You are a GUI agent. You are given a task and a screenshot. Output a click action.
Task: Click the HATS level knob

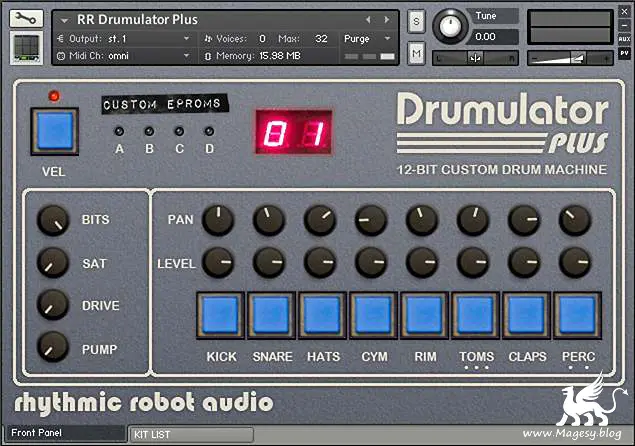pos(320,262)
